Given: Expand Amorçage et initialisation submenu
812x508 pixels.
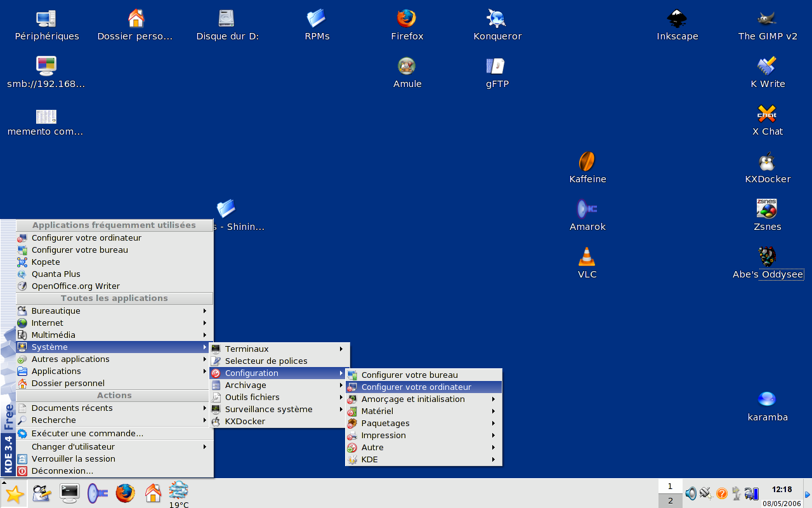Looking at the screenshot, I should [x=424, y=399].
